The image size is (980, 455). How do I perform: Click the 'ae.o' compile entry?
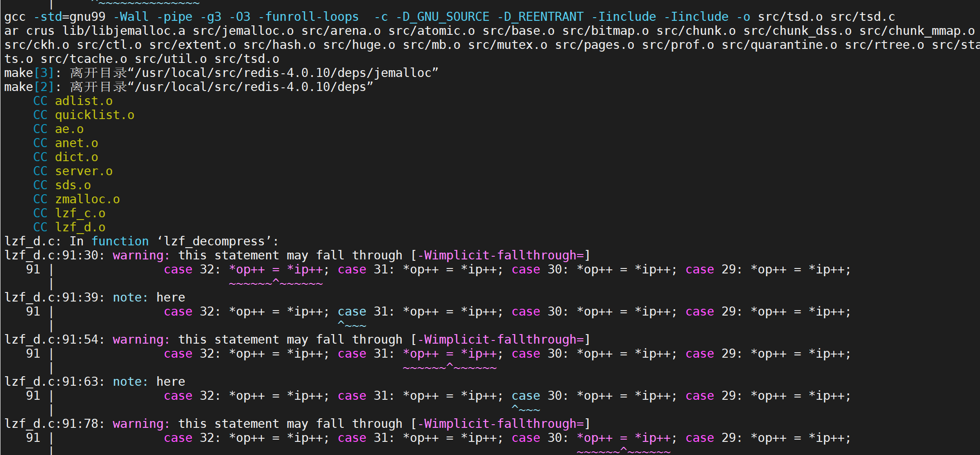[69, 129]
